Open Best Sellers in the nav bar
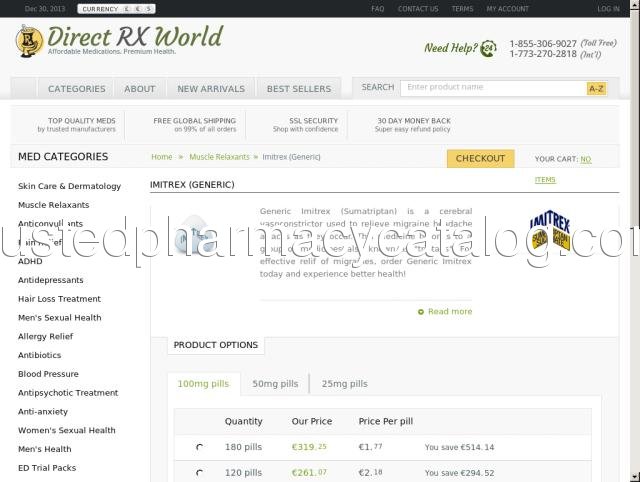 [x=299, y=89]
